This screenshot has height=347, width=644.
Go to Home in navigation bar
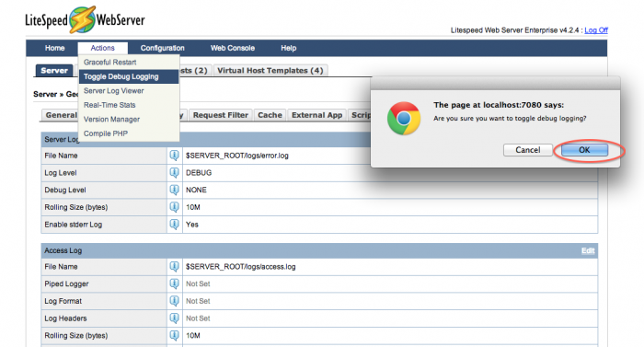coord(54,48)
